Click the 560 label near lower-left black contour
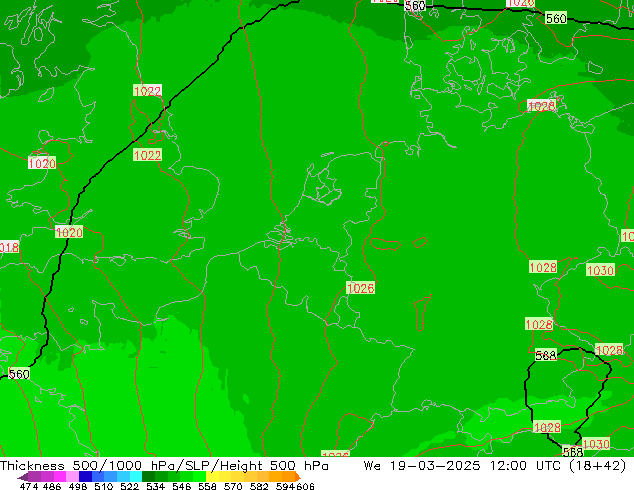Screen dimensions: 634x490 [x=19, y=374]
